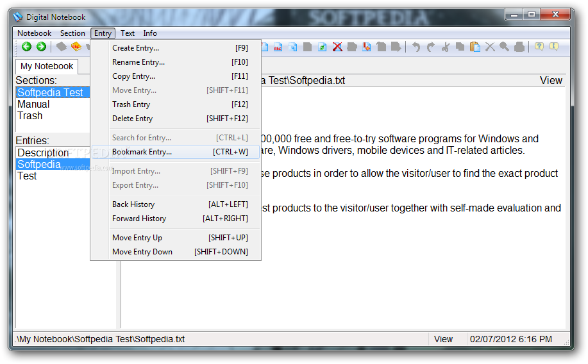Click the greyed notebook icon beside the Abc notebook
588x364 pixels.
(x=61, y=47)
